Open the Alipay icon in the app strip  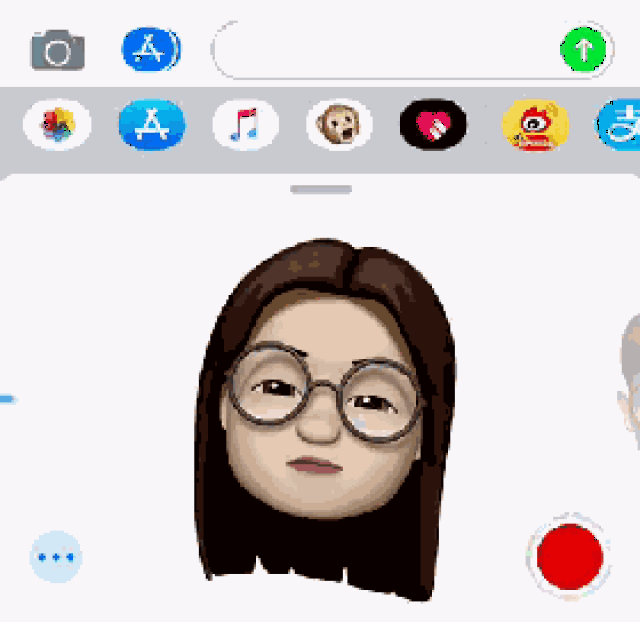tap(618, 124)
